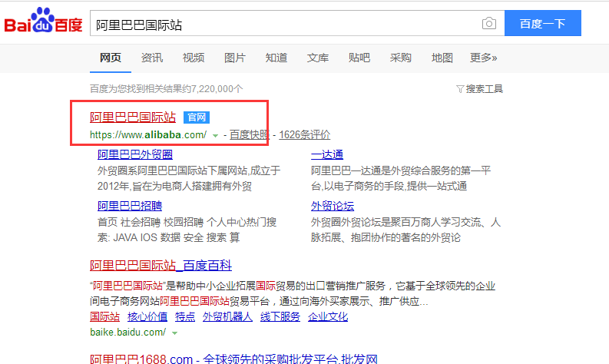609x364 pixels.
Task: Switch to the 采购 tab
Action: pos(400,58)
